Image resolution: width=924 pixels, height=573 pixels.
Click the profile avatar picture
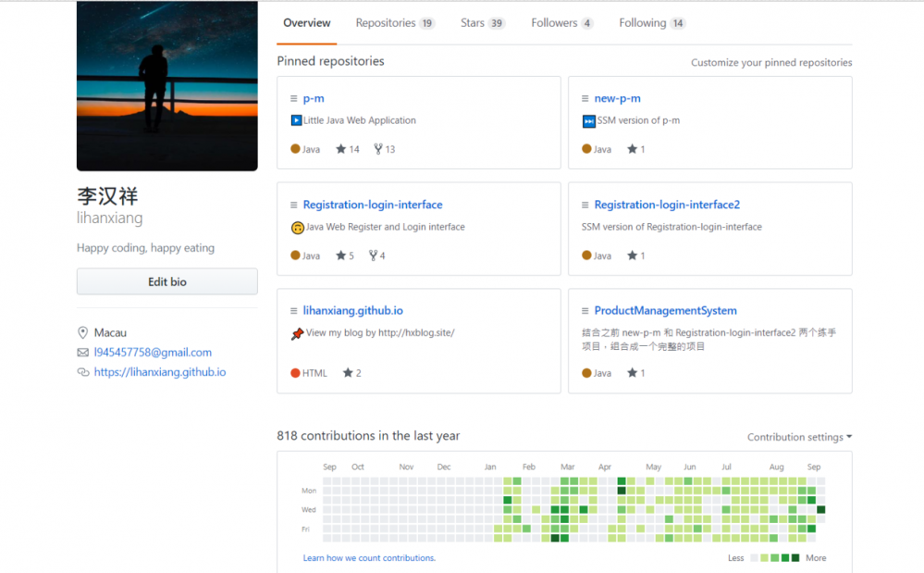[x=167, y=86]
